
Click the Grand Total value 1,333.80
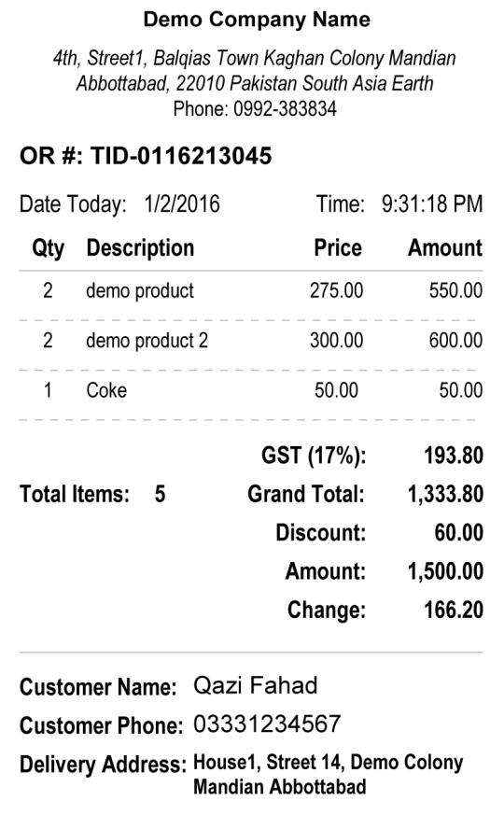(445, 494)
